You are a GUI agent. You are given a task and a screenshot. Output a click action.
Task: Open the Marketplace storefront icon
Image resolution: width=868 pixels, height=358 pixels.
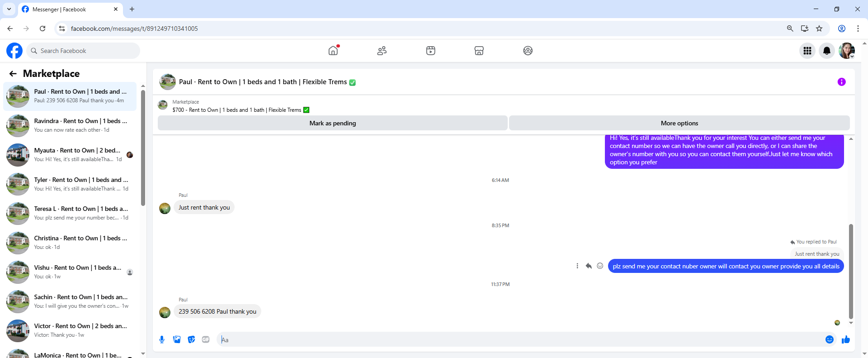(479, 51)
